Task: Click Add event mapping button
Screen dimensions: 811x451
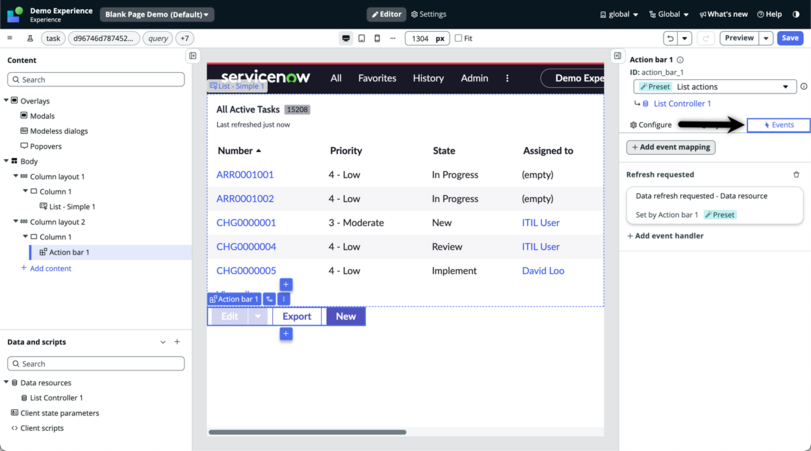Action: (671, 147)
